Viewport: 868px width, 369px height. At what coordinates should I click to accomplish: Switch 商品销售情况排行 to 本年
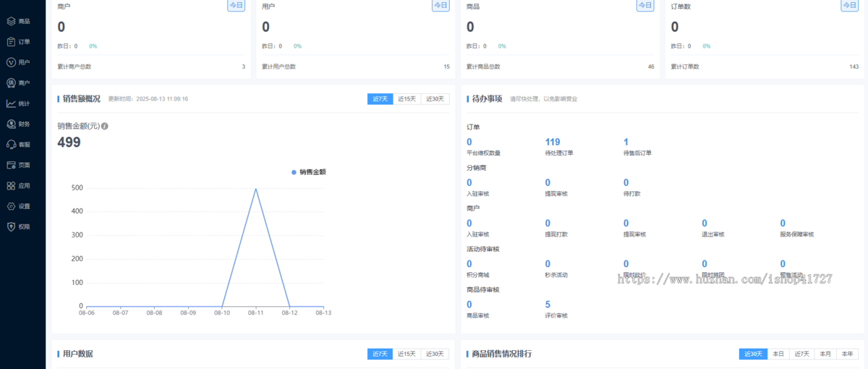[x=848, y=354]
